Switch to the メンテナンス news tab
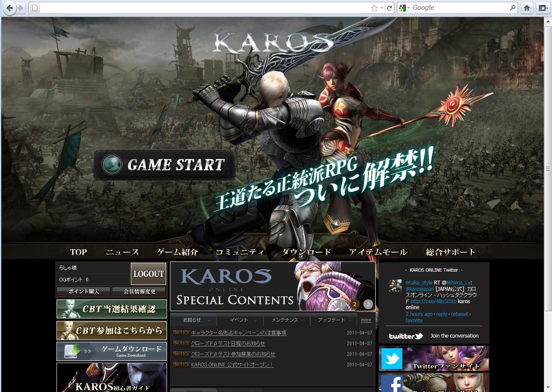The width and height of the screenshot is (552, 392). (x=287, y=320)
